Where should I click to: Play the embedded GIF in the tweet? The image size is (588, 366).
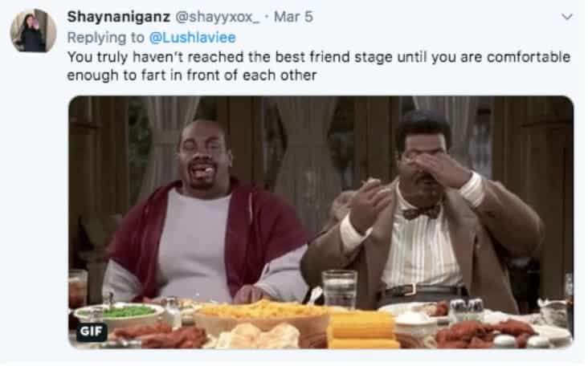click(x=321, y=222)
